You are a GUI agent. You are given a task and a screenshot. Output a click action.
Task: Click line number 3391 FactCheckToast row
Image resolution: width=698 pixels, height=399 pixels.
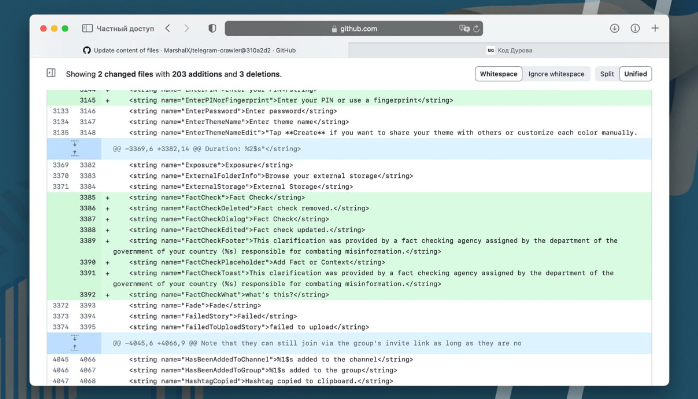[x=88, y=273]
